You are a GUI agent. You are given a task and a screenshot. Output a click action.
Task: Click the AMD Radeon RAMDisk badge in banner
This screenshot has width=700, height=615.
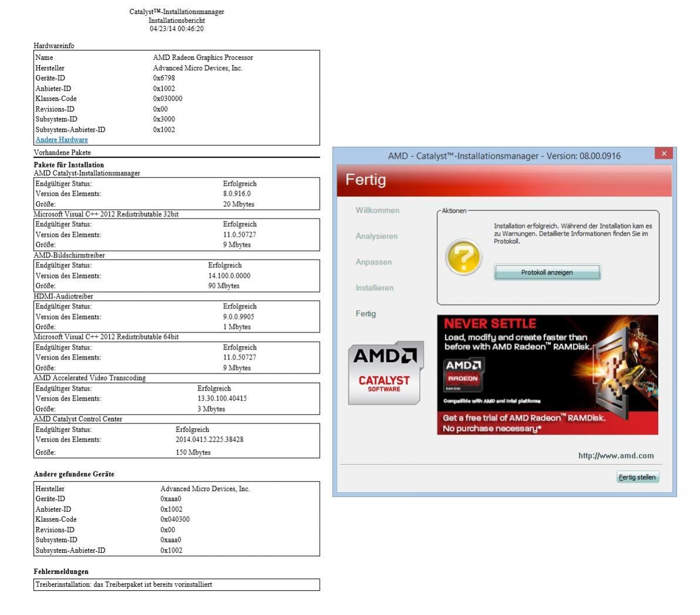click(463, 374)
